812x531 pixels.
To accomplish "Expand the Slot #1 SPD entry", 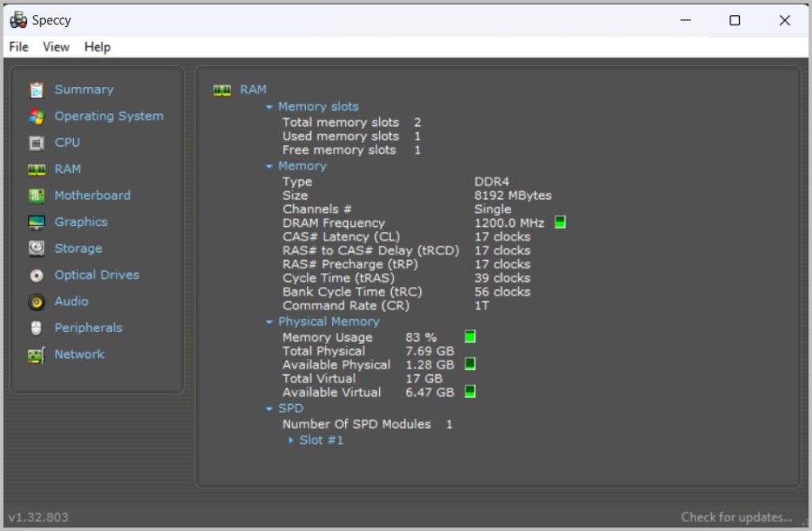I will 291,441.
